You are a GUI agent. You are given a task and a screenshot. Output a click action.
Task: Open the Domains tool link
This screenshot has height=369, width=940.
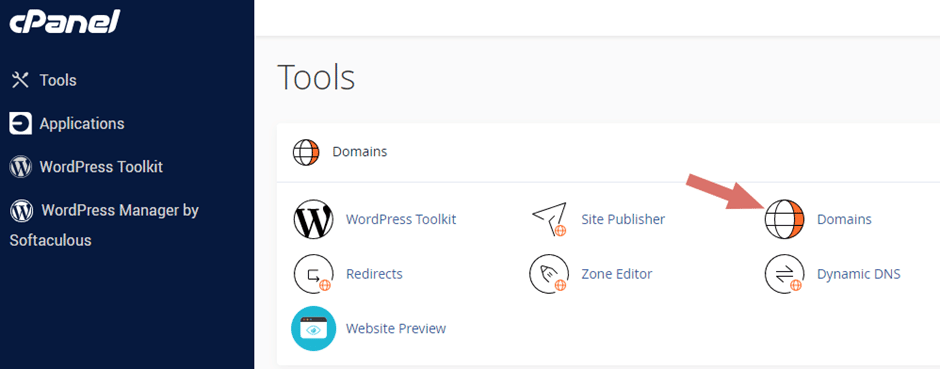pos(844,219)
